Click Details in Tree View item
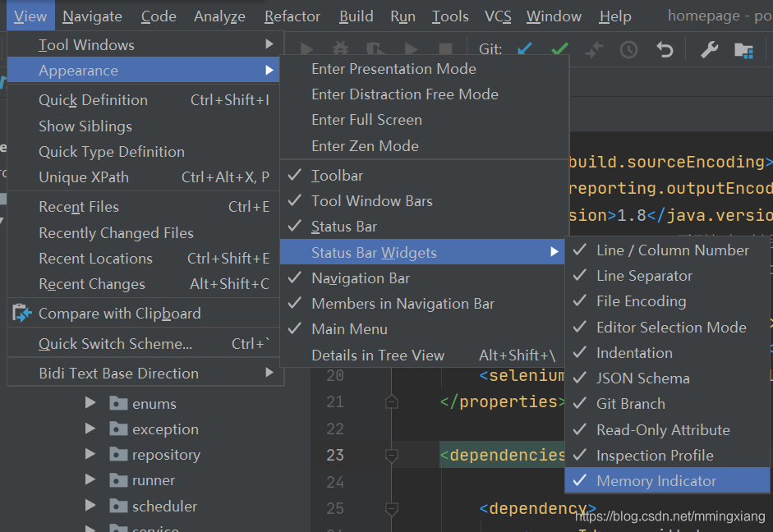 423,355
